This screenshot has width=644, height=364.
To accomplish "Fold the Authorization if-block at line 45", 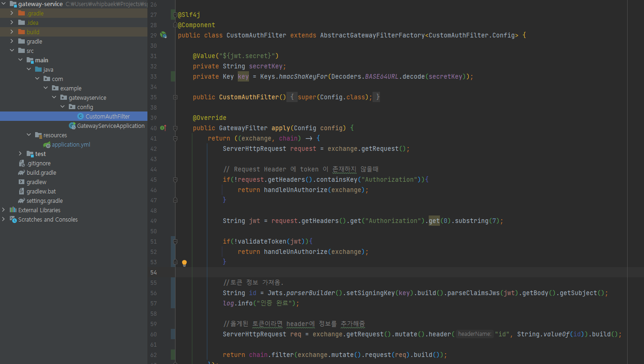I will pos(175,179).
